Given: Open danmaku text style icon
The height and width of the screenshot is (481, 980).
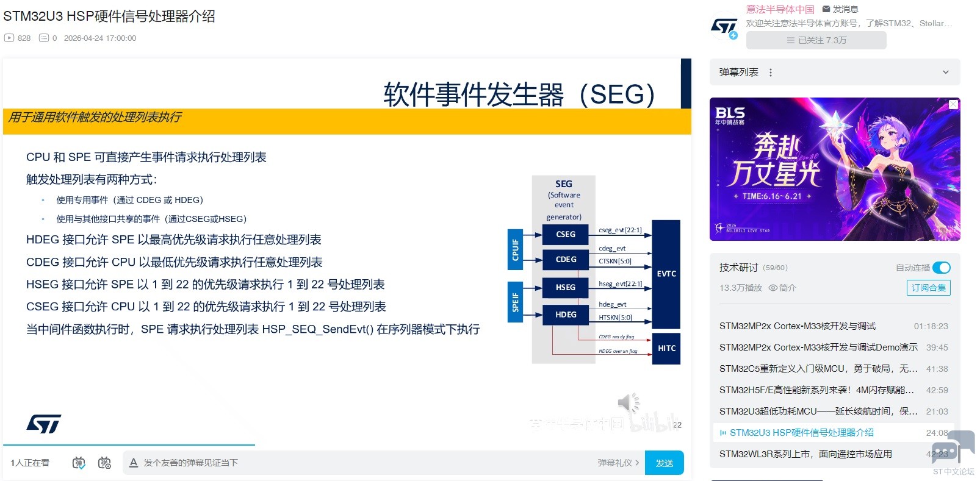Looking at the screenshot, I should pos(134,463).
